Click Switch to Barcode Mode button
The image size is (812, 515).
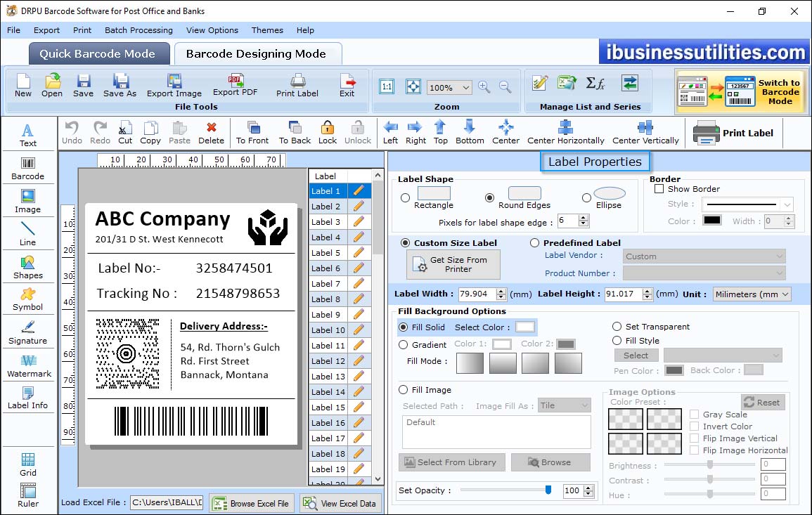tap(741, 91)
